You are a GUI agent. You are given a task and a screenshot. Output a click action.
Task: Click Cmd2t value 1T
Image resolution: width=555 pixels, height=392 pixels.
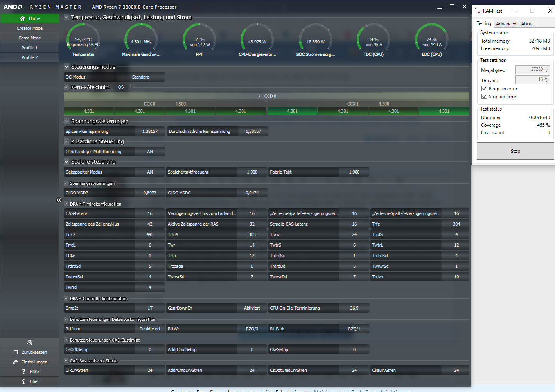(150, 308)
